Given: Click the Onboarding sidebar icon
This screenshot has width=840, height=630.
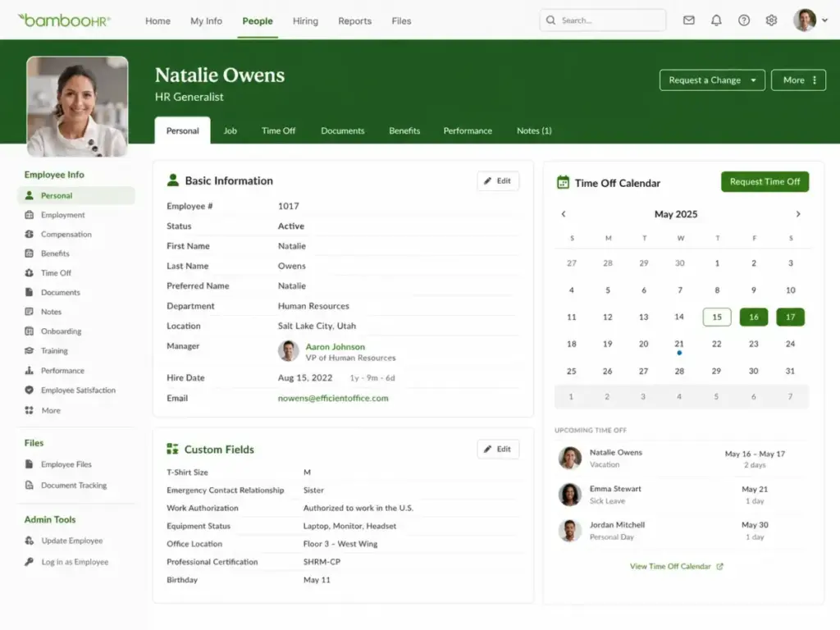Looking at the screenshot, I should (x=29, y=331).
